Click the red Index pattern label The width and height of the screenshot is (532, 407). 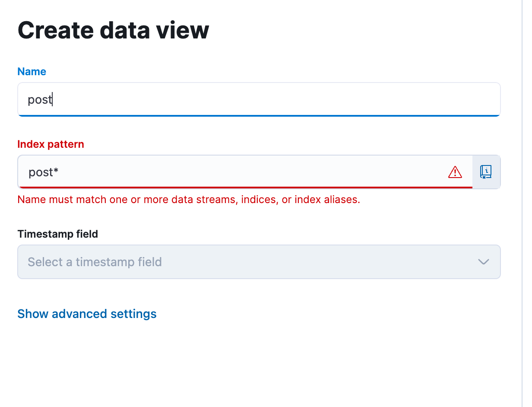coord(51,144)
